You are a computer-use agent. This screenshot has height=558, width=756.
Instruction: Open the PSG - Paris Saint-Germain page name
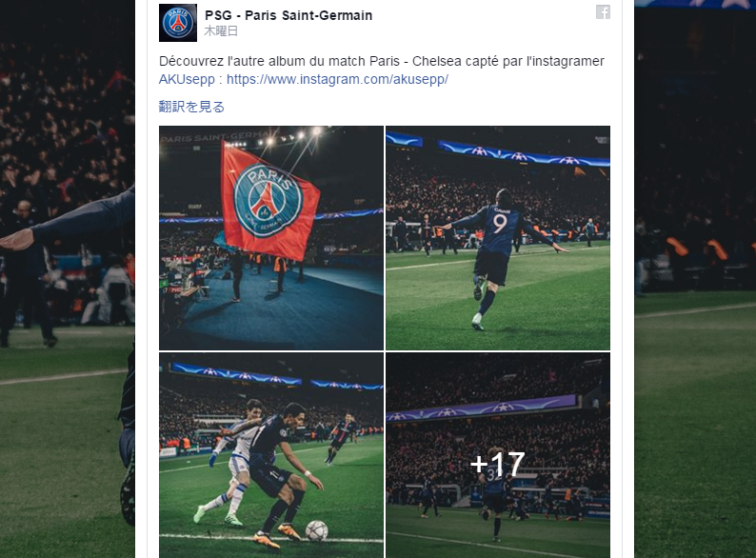click(x=288, y=15)
